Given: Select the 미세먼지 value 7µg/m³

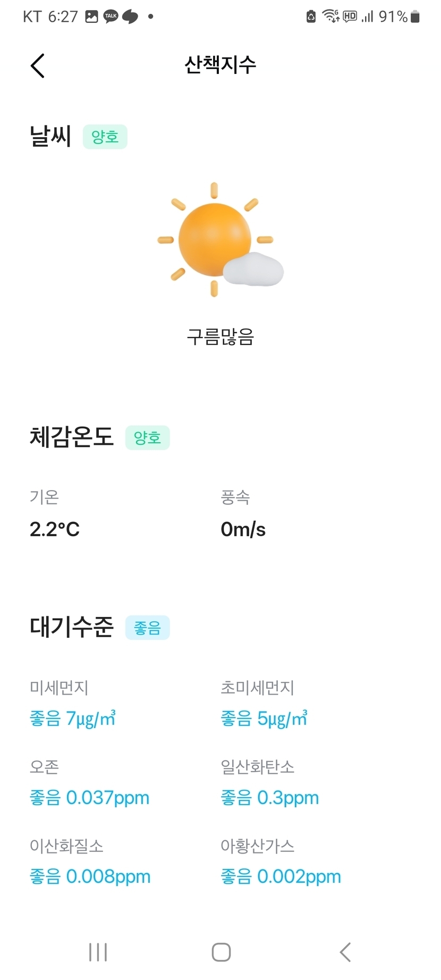Looking at the screenshot, I should tap(73, 719).
